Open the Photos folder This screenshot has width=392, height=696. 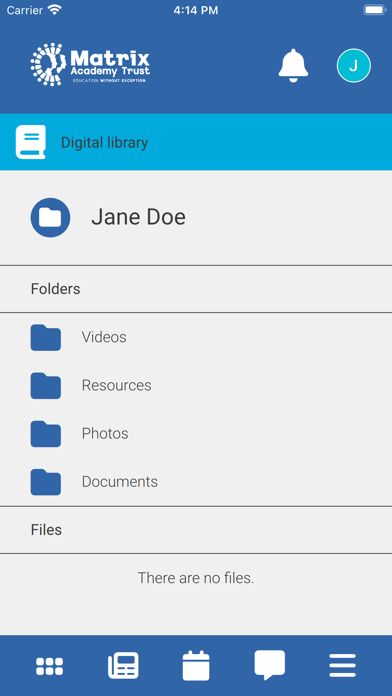(196, 434)
